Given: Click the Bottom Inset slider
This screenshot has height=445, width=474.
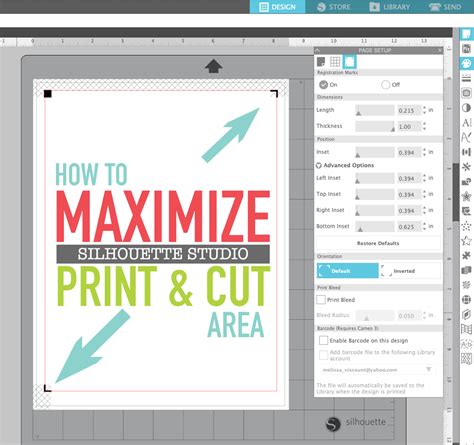Looking at the screenshot, I should tap(375, 226).
